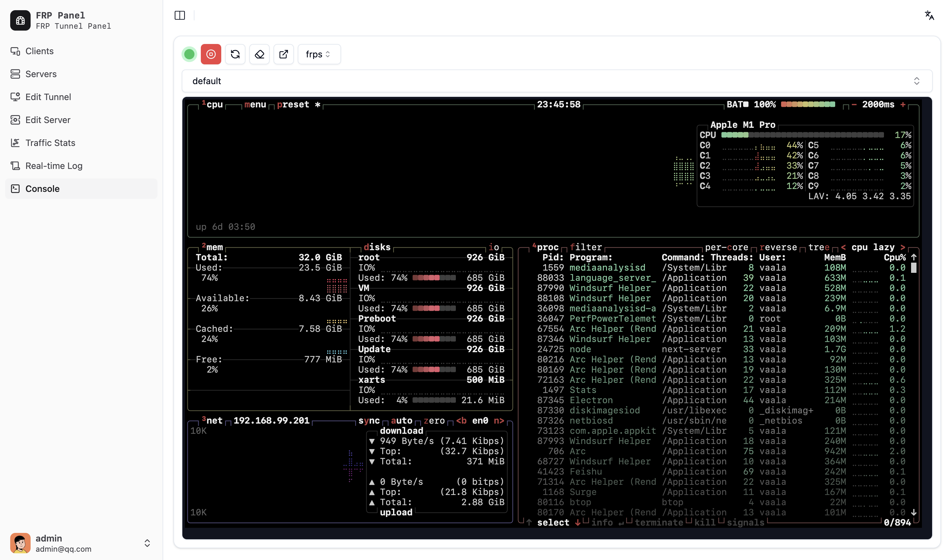The image size is (949, 560).
Task: Toggle the frps server dropdown
Action: tap(318, 54)
